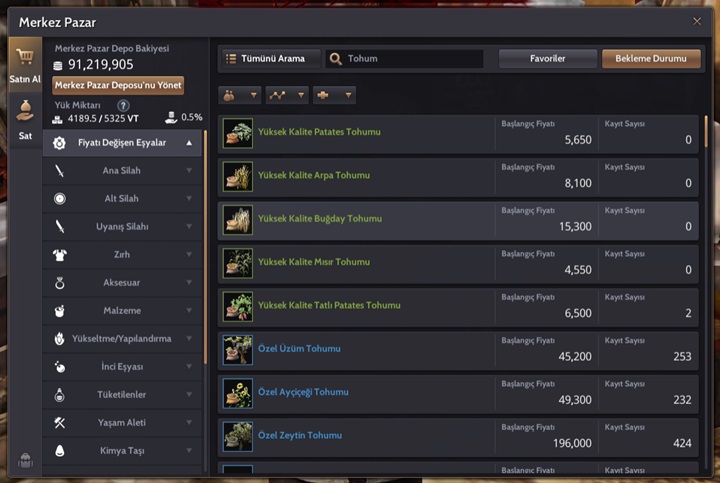Click the Özel Ayçiçeği Tohumu sunflower icon
This screenshot has width=720, height=483.
[238, 393]
